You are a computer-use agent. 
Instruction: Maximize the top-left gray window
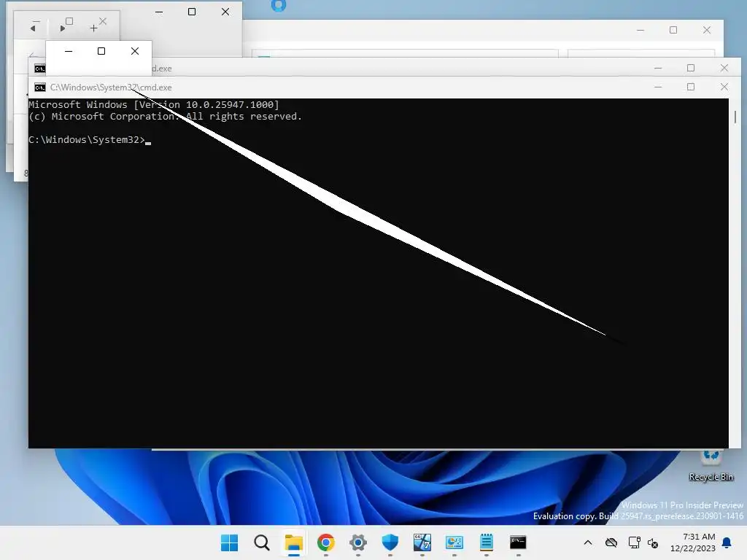pos(192,12)
